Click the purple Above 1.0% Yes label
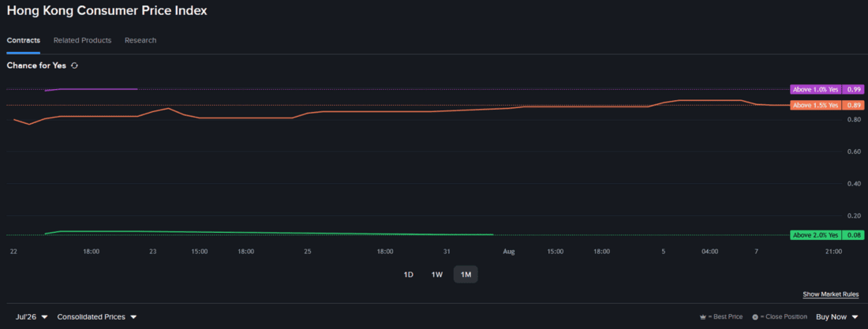868x329 pixels. (816, 89)
